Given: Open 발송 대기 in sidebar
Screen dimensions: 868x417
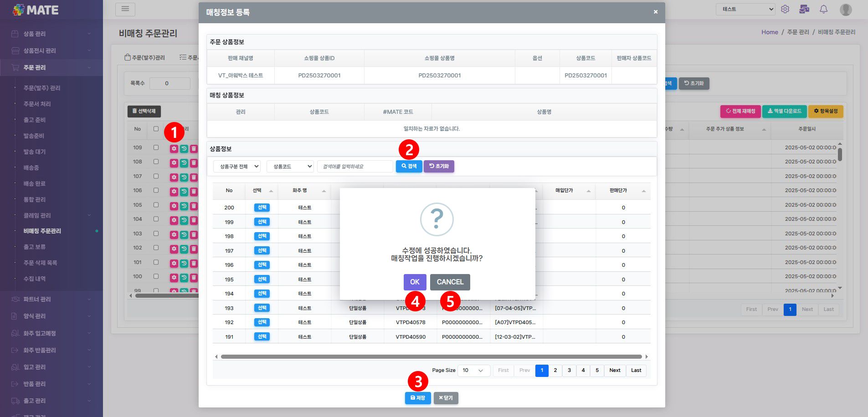Looking at the screenshot, I should [35, 152].
